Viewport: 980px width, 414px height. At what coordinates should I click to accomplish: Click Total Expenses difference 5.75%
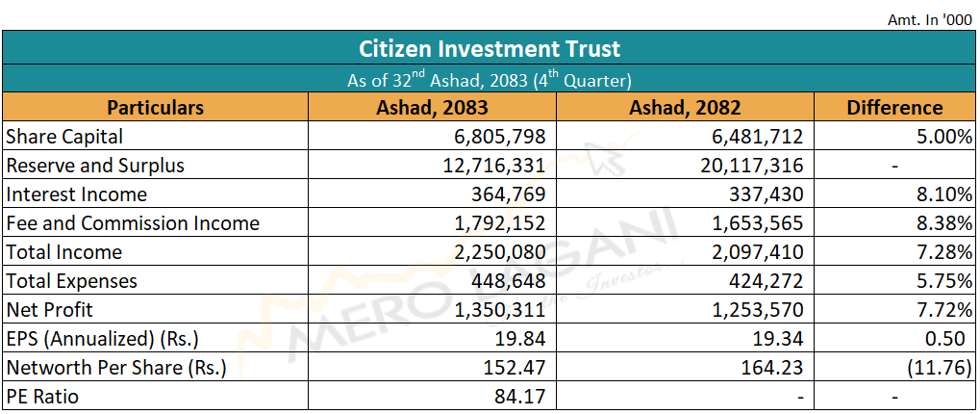click(x=943, y=281)
